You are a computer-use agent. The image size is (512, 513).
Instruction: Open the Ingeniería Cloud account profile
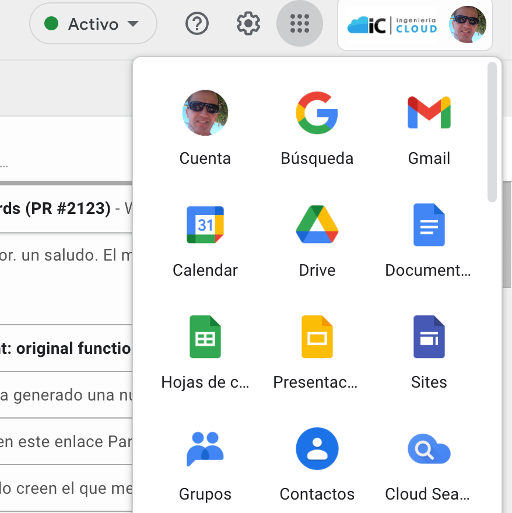[415, 25]
